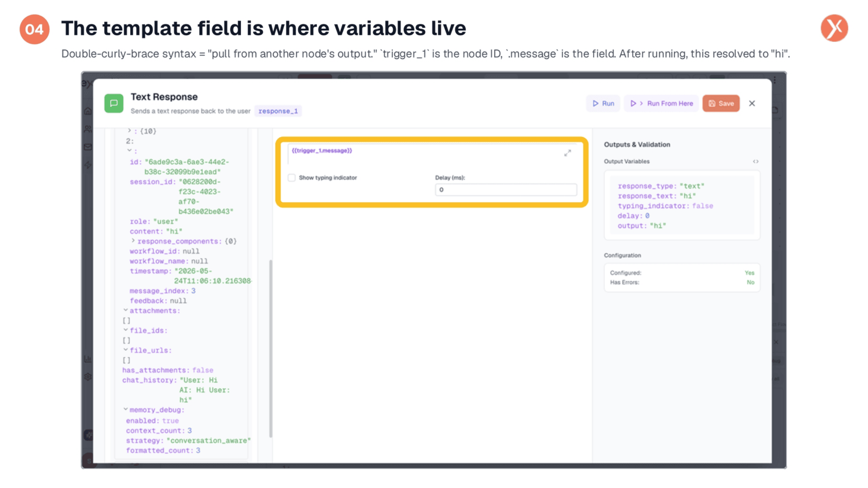Click the Delay (ms) input field
This screenshot has height=488, width=868.
[506, 190]
